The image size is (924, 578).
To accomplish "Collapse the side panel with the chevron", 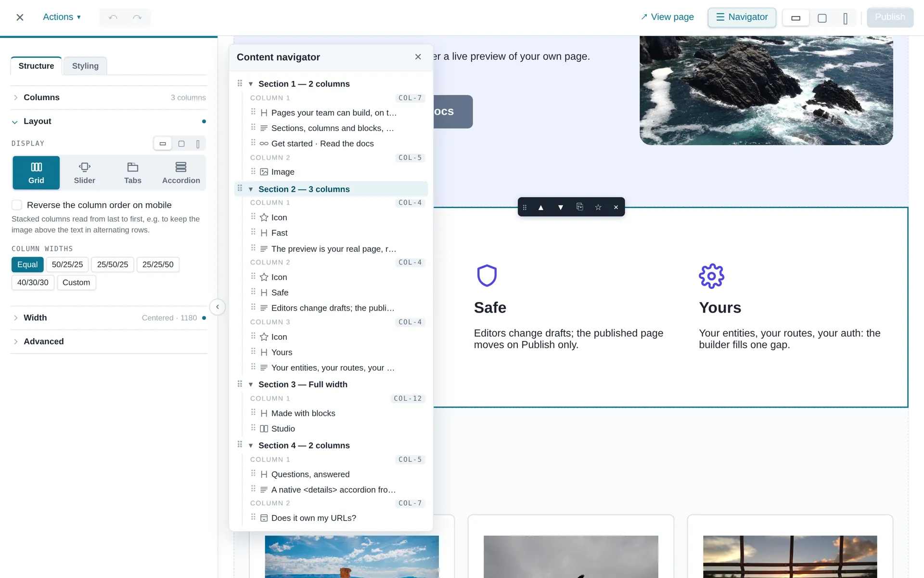I will click(x=218, y=307).
